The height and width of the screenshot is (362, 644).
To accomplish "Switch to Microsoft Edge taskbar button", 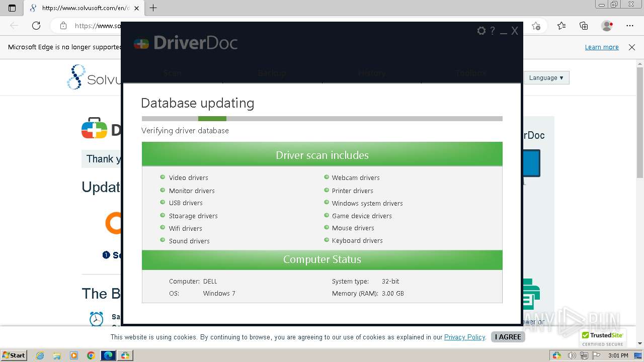I will [108, 355].
